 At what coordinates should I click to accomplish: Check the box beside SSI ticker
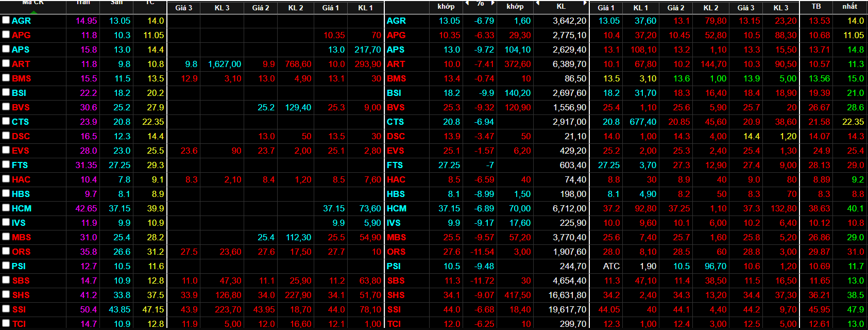(x=6, y=309)
